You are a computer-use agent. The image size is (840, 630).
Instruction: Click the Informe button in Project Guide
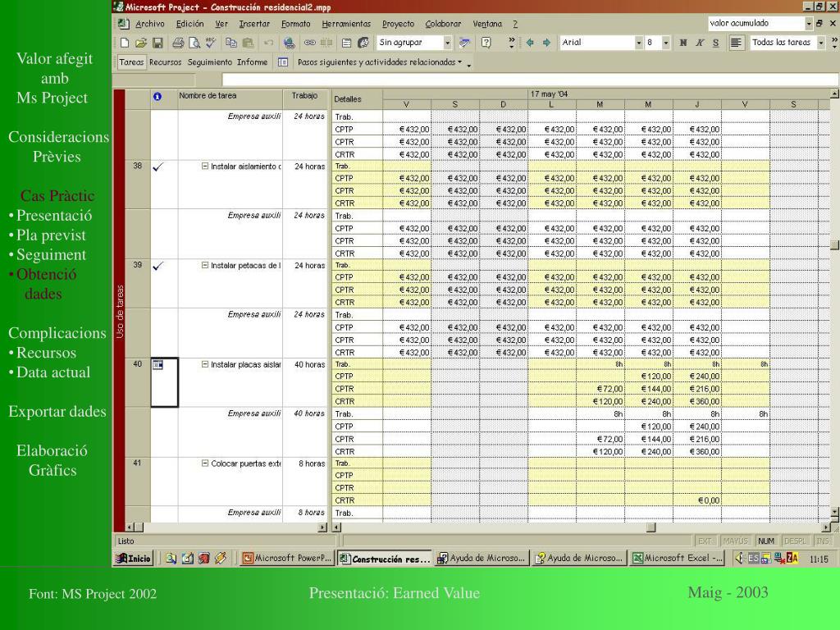pyautogui.click(x=252, y=62)
